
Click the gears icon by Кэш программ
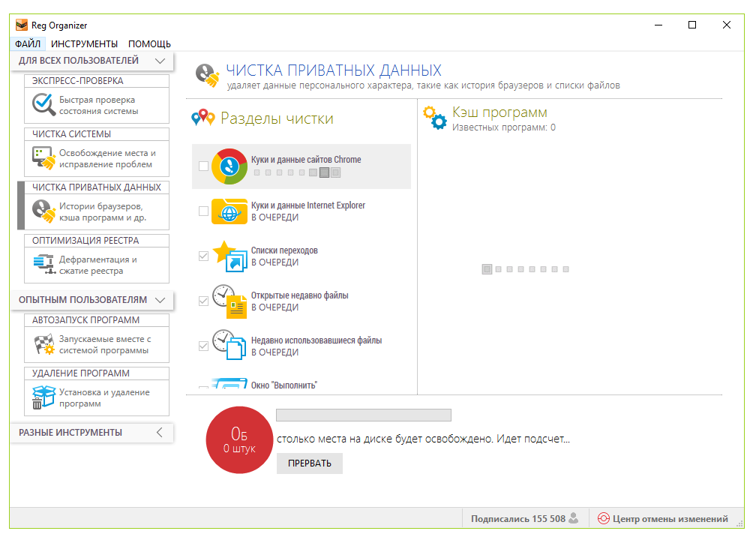(435, 118)
